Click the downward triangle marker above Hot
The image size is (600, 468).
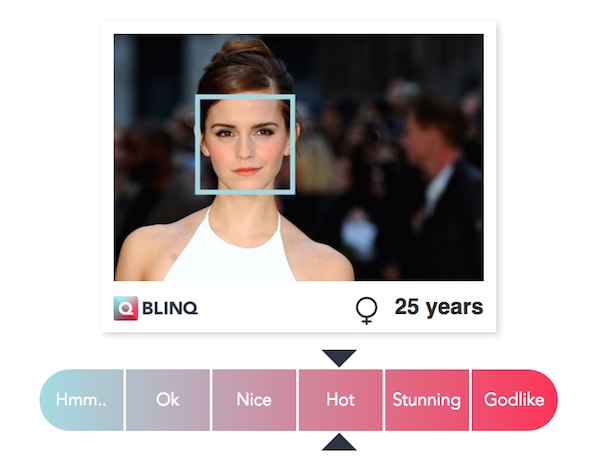pos(339,358)
